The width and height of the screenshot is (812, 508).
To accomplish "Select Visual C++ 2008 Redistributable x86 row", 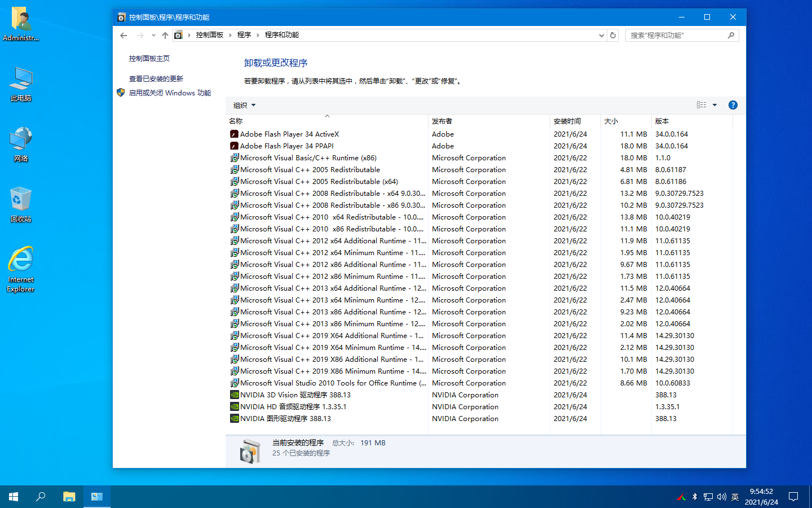I will (x=479, y=205).
